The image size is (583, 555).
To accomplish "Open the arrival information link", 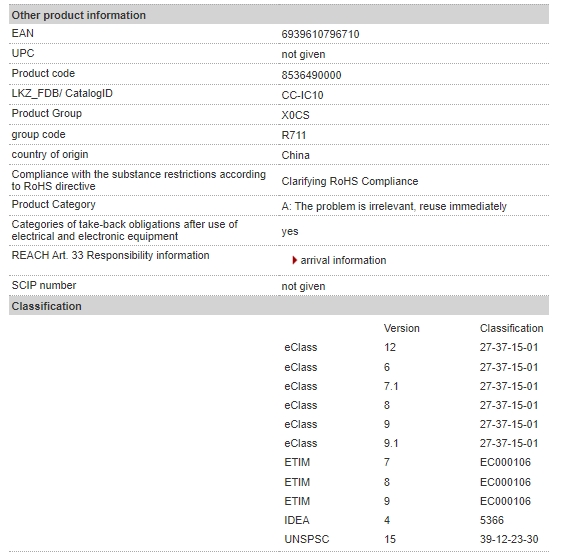I will click(343, 260).
